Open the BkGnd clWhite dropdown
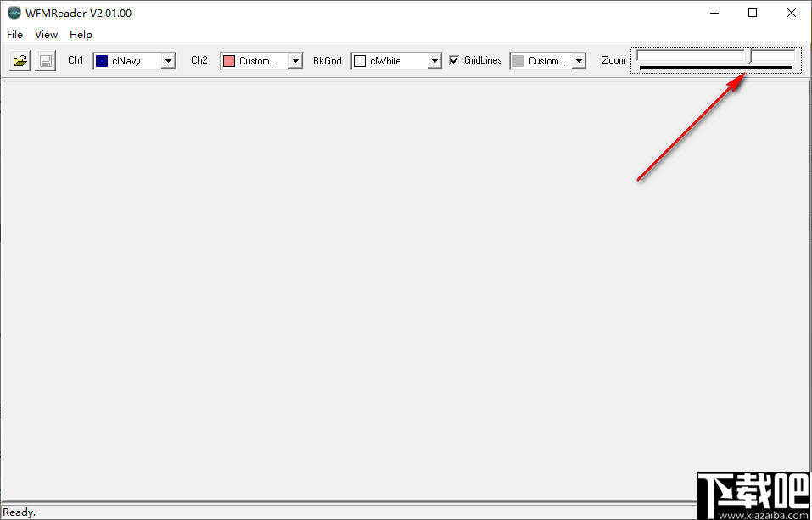 point(434,60)
